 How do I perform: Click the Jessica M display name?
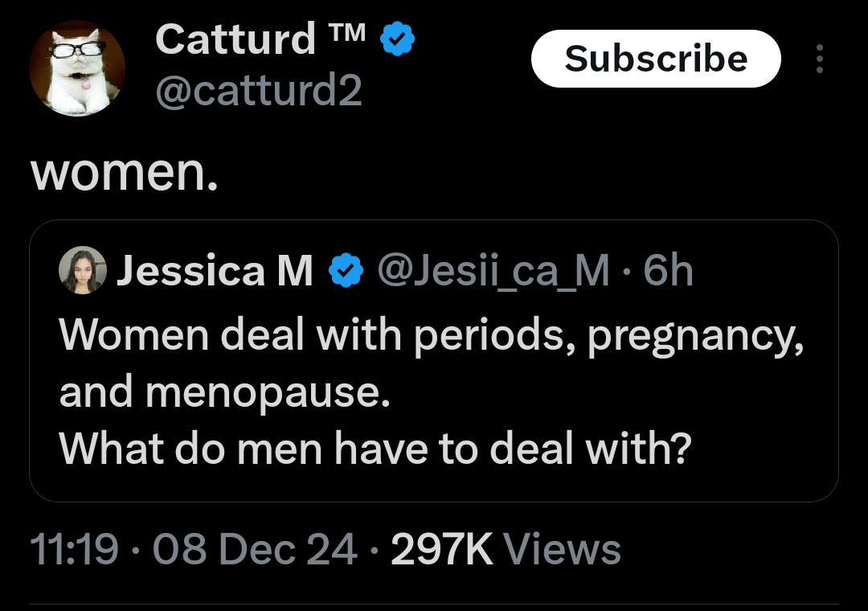coord(215,271)
